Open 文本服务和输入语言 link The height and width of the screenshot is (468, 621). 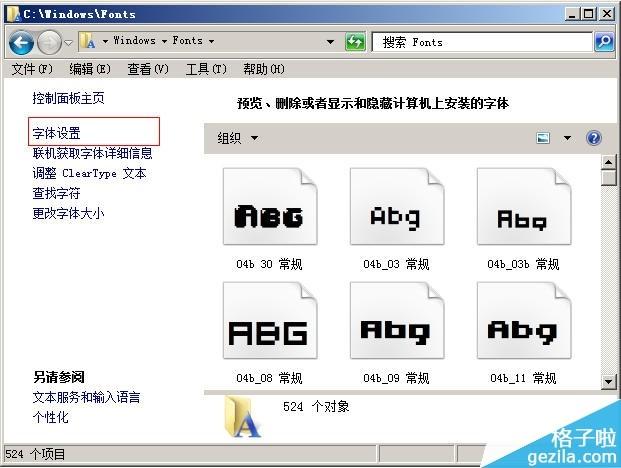coord(86,397)
